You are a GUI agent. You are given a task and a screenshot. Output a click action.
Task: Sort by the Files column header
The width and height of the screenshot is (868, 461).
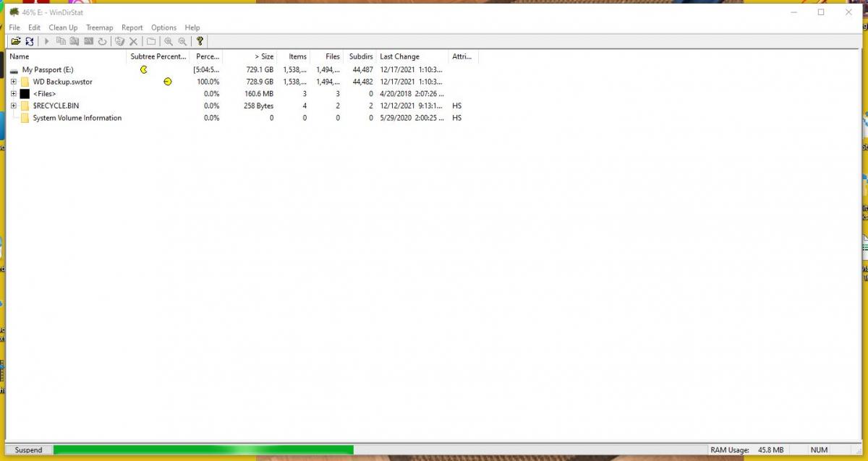click(326, 56)
